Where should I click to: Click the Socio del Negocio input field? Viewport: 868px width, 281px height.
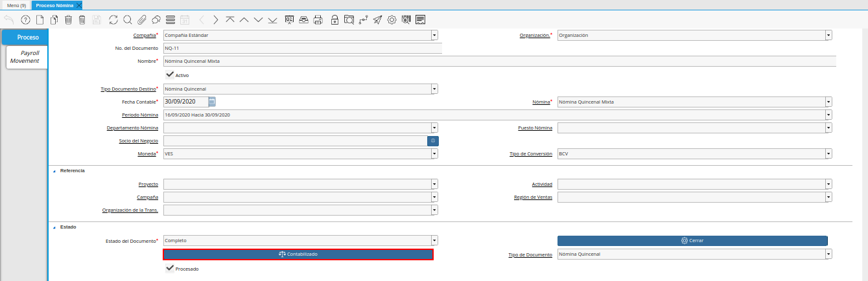pos(295,140)
